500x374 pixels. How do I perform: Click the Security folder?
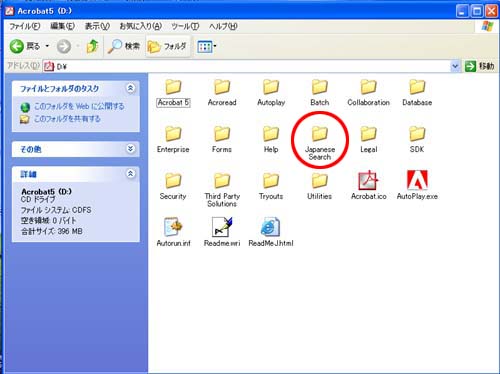[x=173, y=187]
